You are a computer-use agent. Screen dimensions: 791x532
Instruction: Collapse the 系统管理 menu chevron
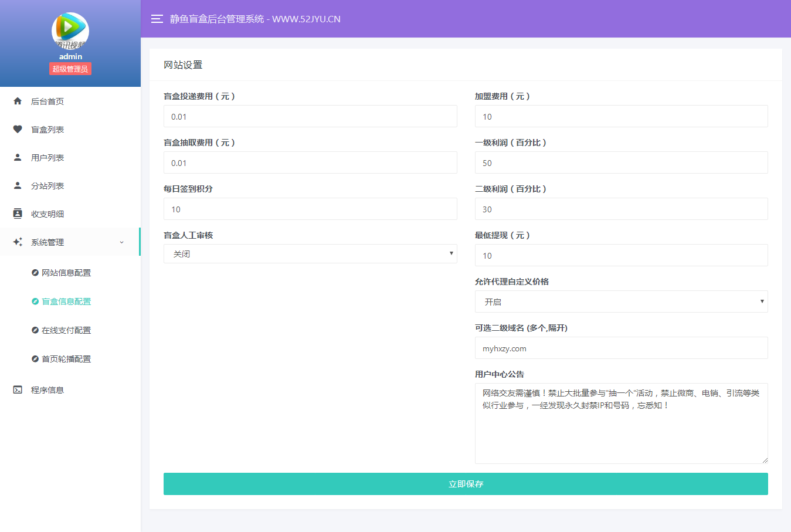tap(122, 242)
